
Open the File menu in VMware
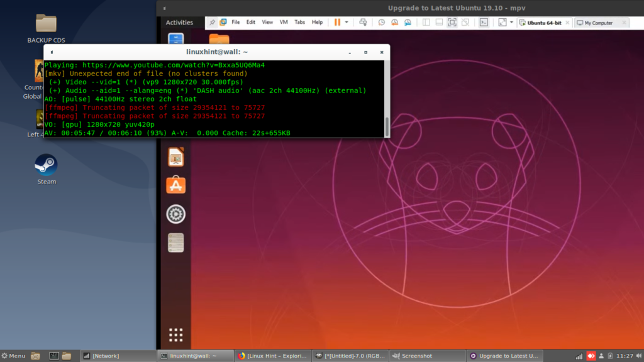(x=235, y=22)
